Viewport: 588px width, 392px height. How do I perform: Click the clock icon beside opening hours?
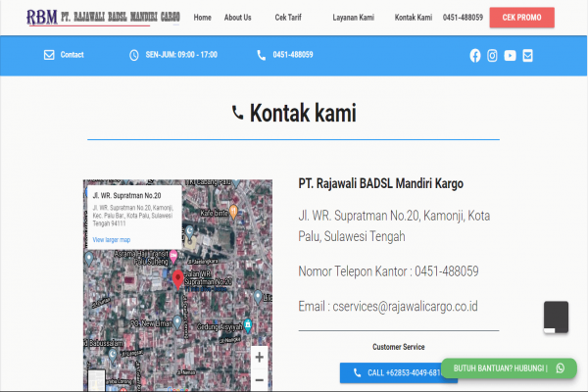pyautogui.click(x=134, y=55)
